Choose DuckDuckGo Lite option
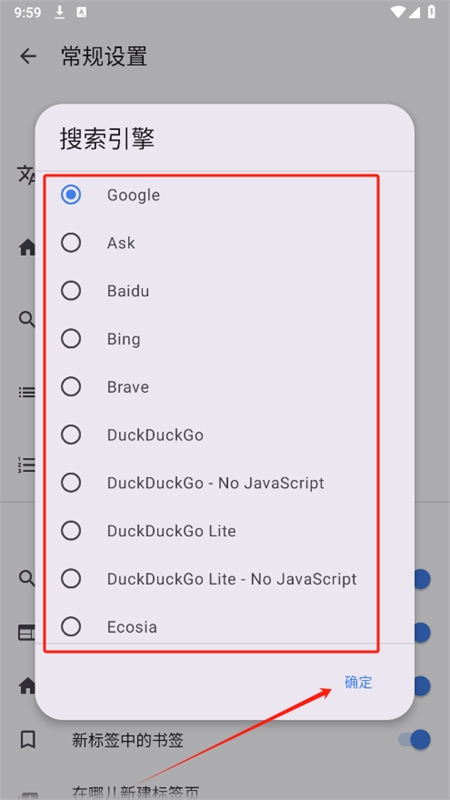The image size is (450, 800). [71, 531]
